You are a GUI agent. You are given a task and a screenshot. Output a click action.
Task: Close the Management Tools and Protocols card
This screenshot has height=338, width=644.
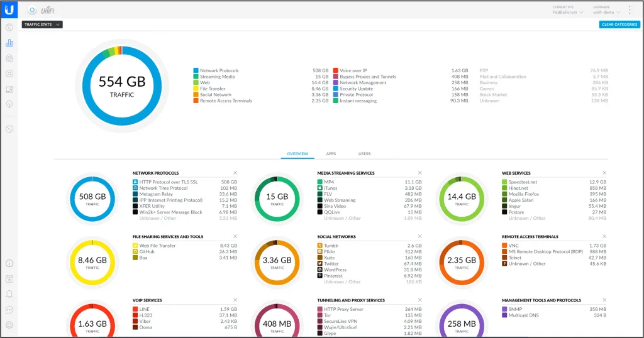tap(604, 300)
